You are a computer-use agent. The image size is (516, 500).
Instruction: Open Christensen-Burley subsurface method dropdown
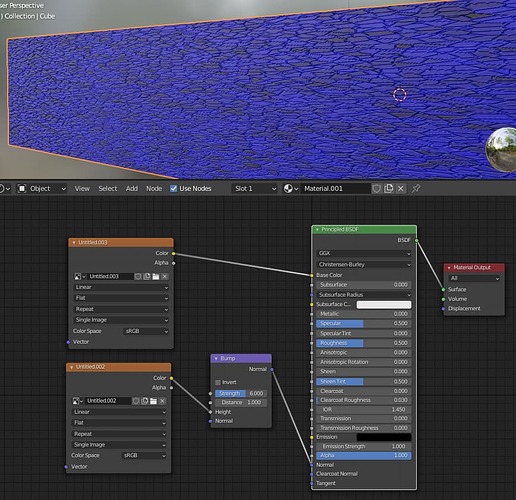[364, 264]
